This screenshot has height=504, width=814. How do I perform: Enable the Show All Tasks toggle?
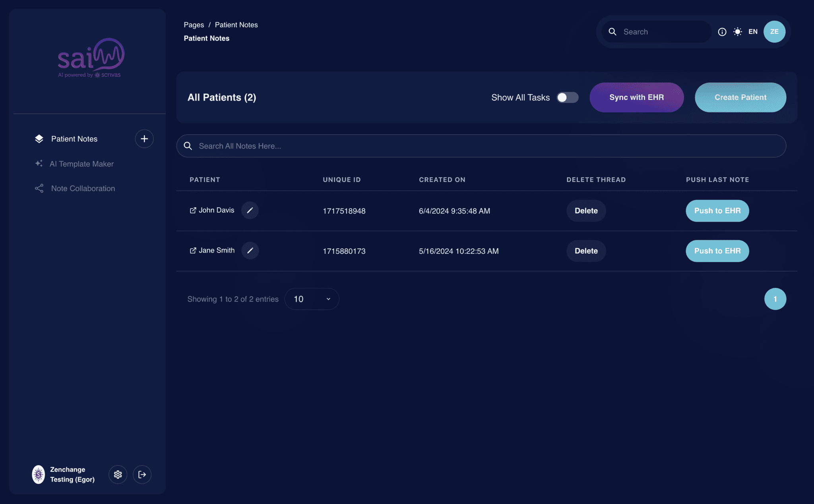tap(568, 97)
